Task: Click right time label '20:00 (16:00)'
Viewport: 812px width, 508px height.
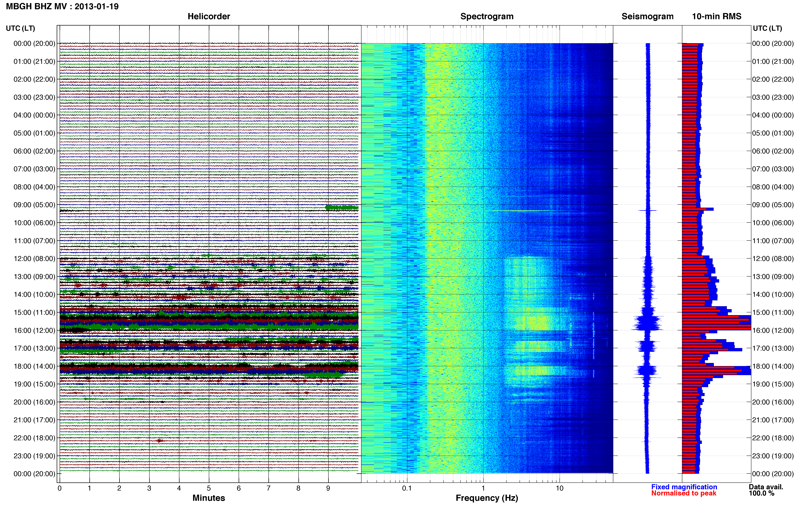Action: pos(773,402)
